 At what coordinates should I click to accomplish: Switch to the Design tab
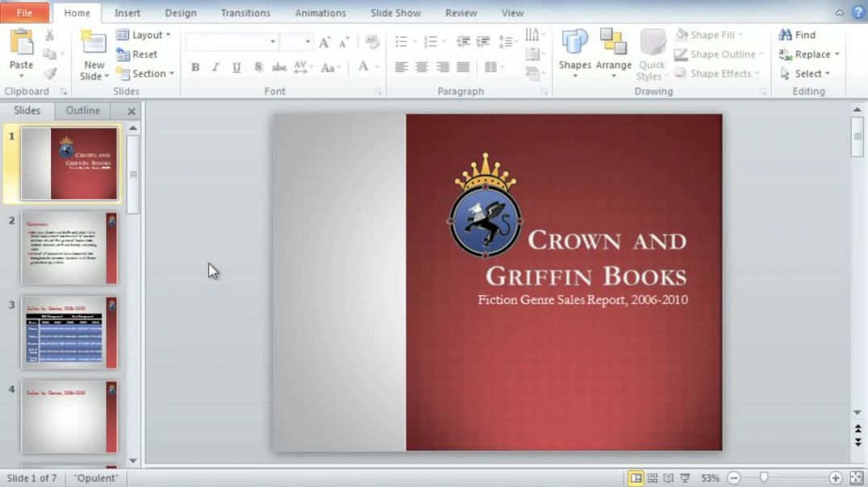(181, 13)
